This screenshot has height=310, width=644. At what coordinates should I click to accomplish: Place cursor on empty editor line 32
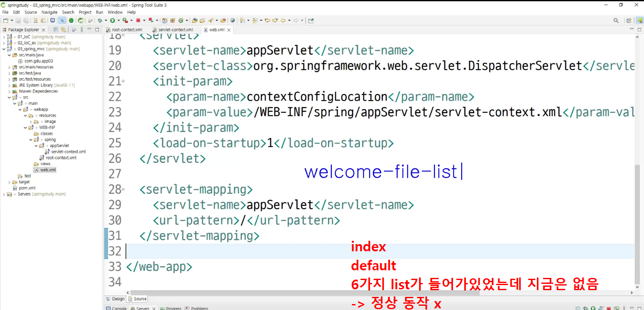point(380,251)
